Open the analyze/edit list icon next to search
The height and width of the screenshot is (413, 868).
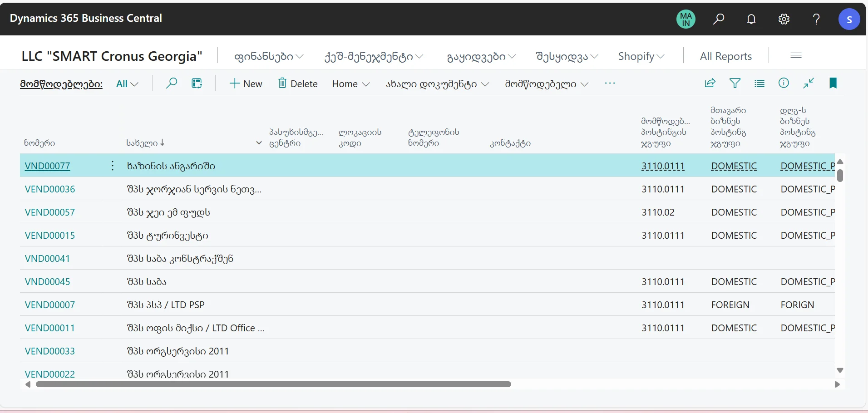pyautogui.click(x=197, y=84)
